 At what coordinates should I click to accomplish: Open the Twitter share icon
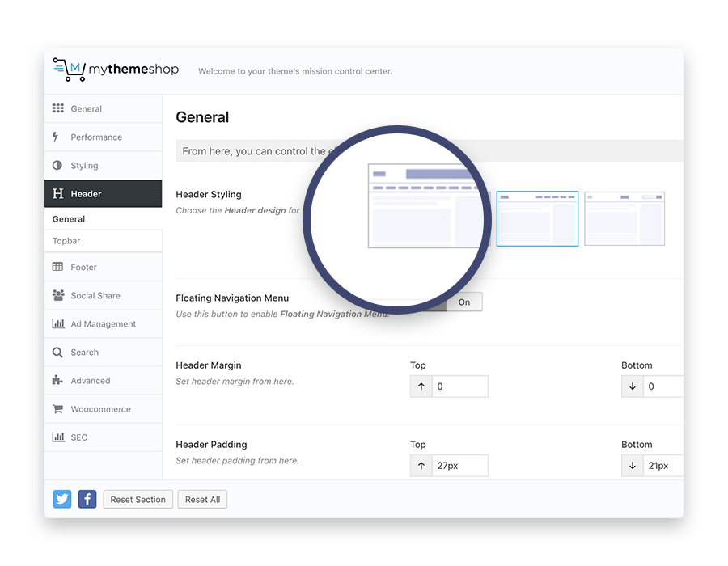(62, 499)
